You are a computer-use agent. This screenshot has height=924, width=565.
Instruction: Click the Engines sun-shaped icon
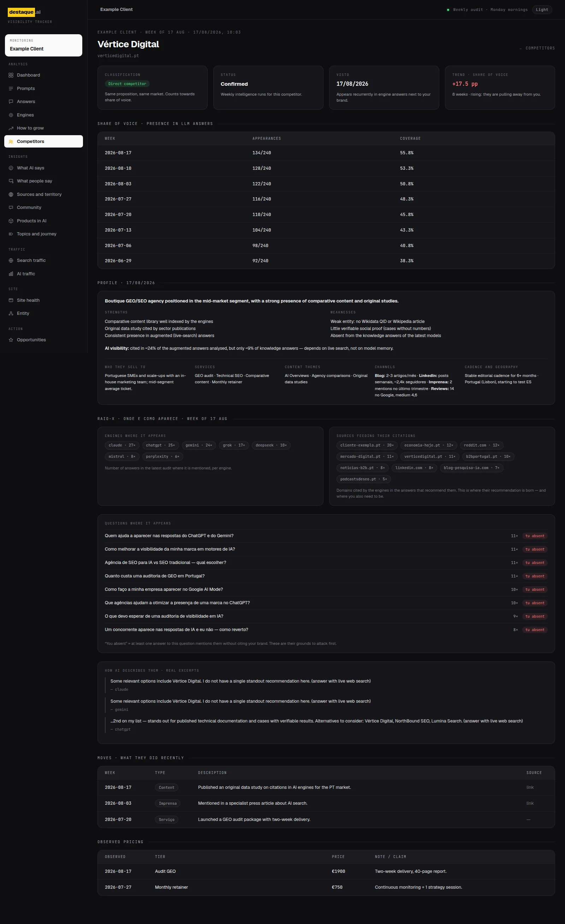click(11, 115)
